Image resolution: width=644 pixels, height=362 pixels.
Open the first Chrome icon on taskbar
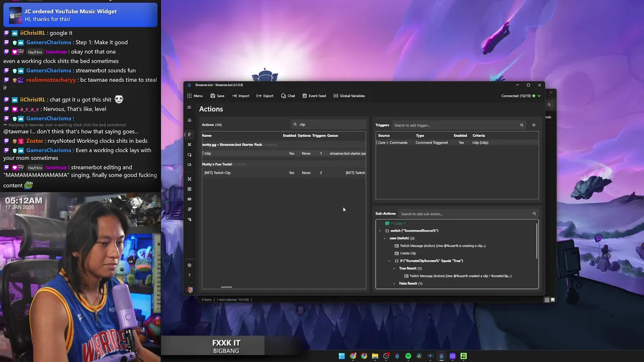coord(353,356)
